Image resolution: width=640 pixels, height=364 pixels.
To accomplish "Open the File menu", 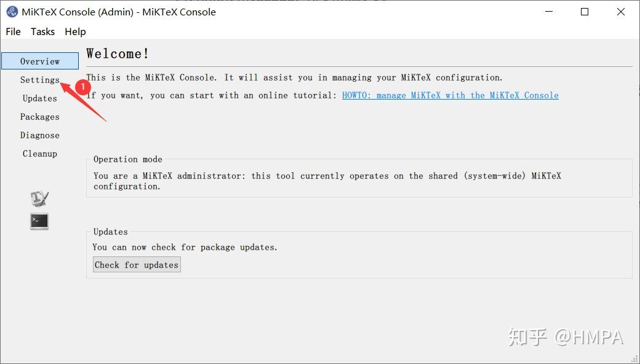I will [13, 31].
